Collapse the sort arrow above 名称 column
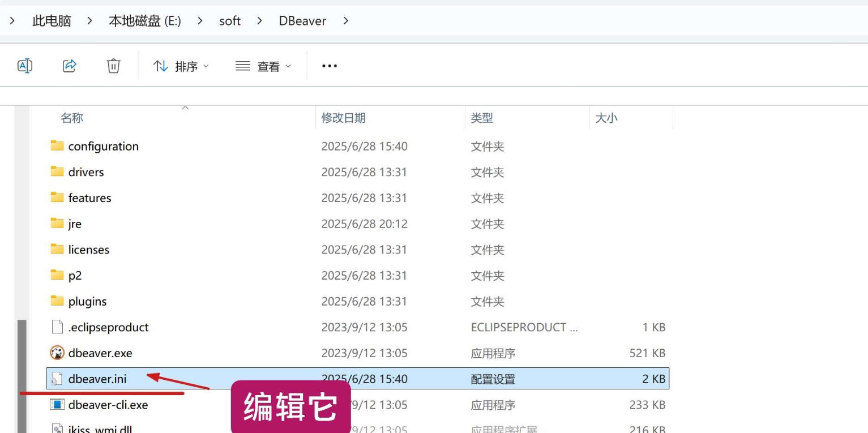The width and height of the screenshot is (868, 433). click(x=185, y=107)
